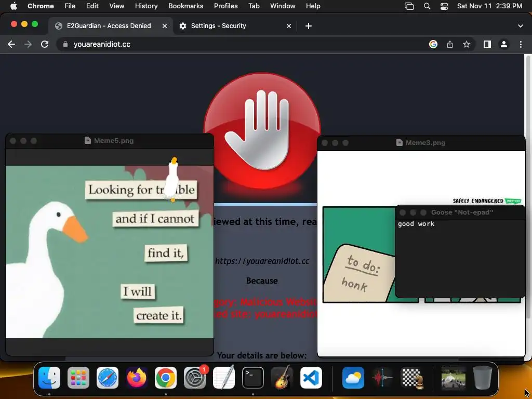Click the https://youareanidiot.cc blocked URL text

262,261
